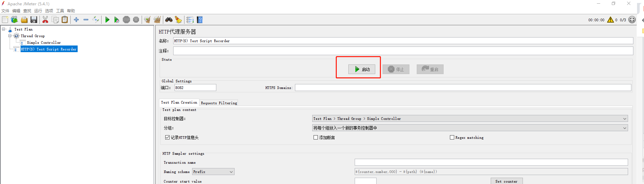Open the 选项 menu
The image size is (644, 184).
[49, 11]
